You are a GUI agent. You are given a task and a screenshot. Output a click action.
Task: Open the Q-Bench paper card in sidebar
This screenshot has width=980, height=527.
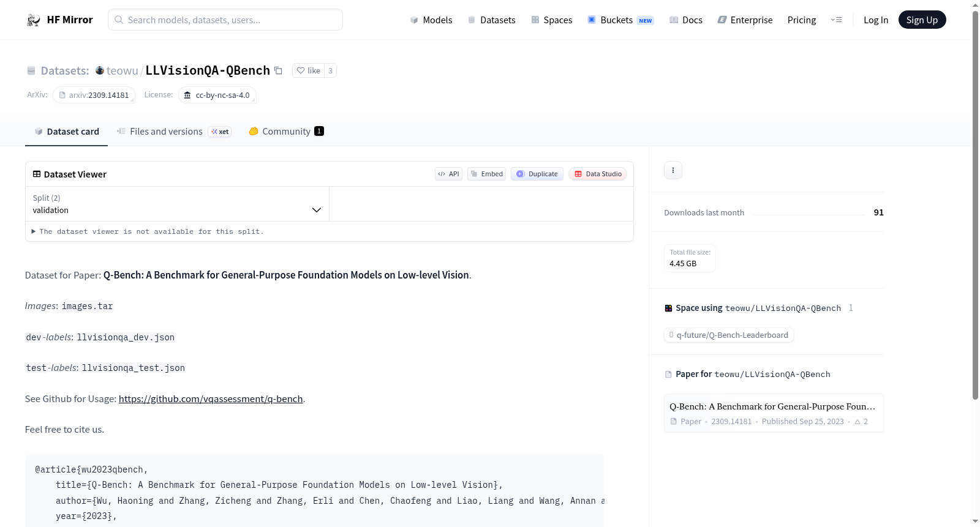pyautogui.click(x=774, y=413)
